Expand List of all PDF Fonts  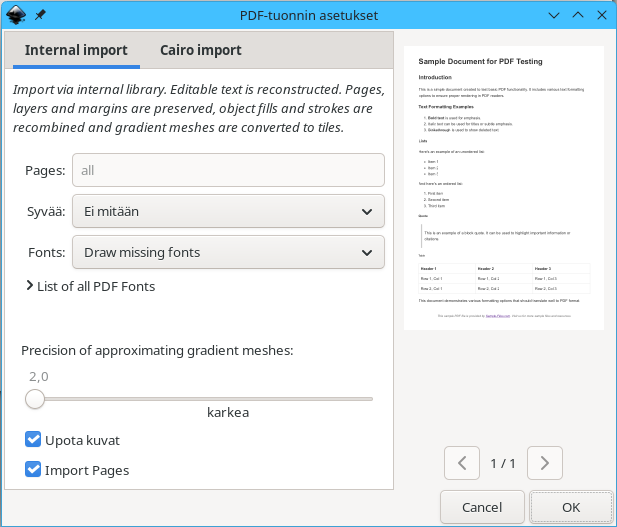(x=90, y=287)
